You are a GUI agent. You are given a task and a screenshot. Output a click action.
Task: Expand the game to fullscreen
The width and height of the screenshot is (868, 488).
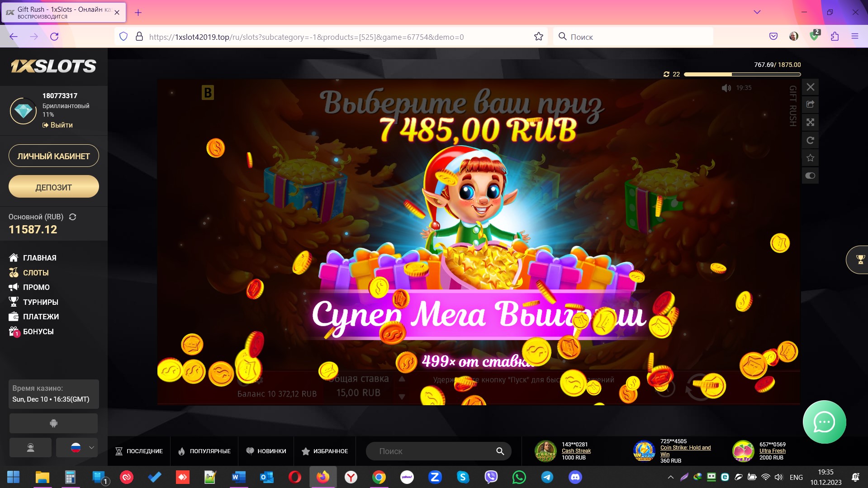[x=810, y=122]
